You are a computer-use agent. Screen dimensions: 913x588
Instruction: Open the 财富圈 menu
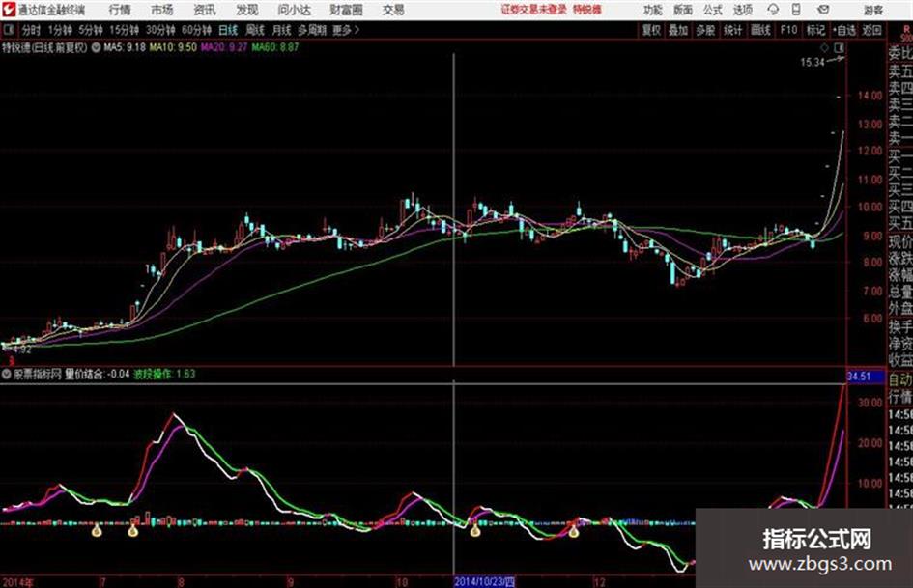[x=347, y=10]
